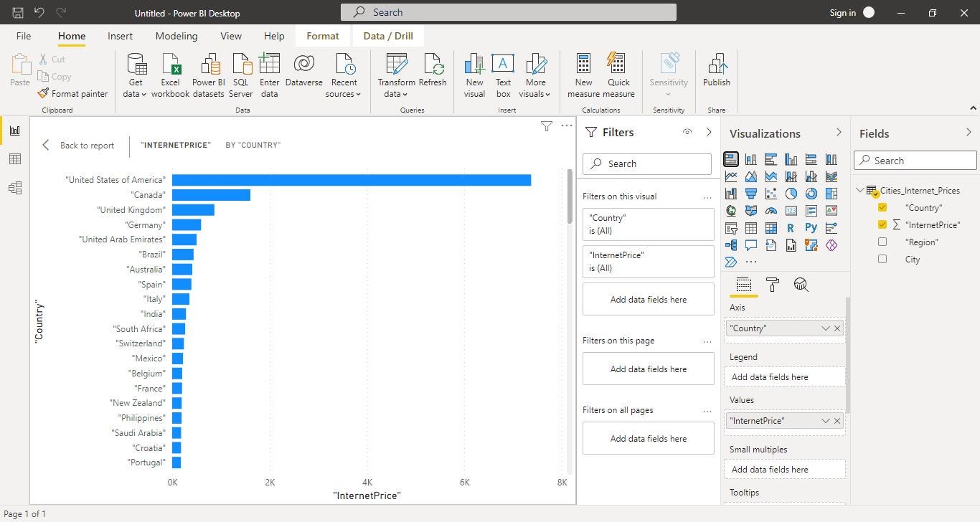Expand the Recent sources dropdown
The height and width of the screenshot is (522, 980).
357,95
